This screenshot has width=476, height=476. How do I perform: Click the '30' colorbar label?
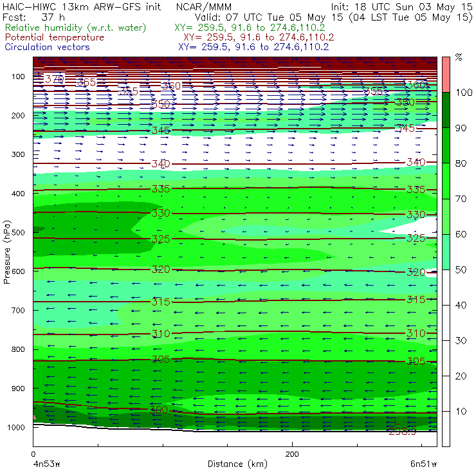[x=461, y=341]
